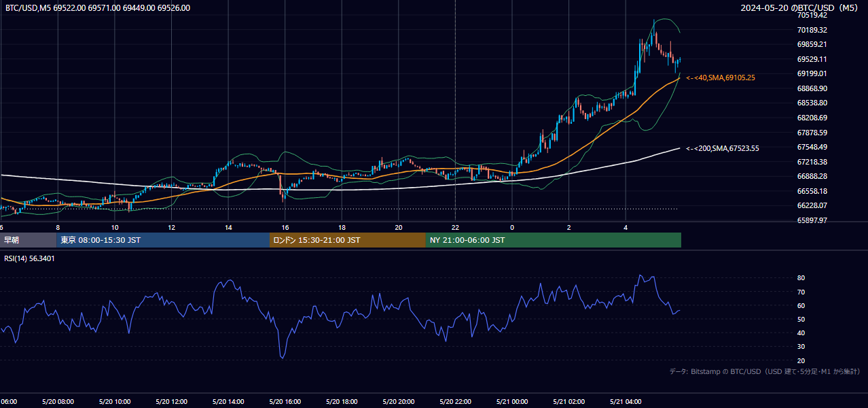Select RSI scale value 50
Screen dimensions: 868x408
(801, 319)
